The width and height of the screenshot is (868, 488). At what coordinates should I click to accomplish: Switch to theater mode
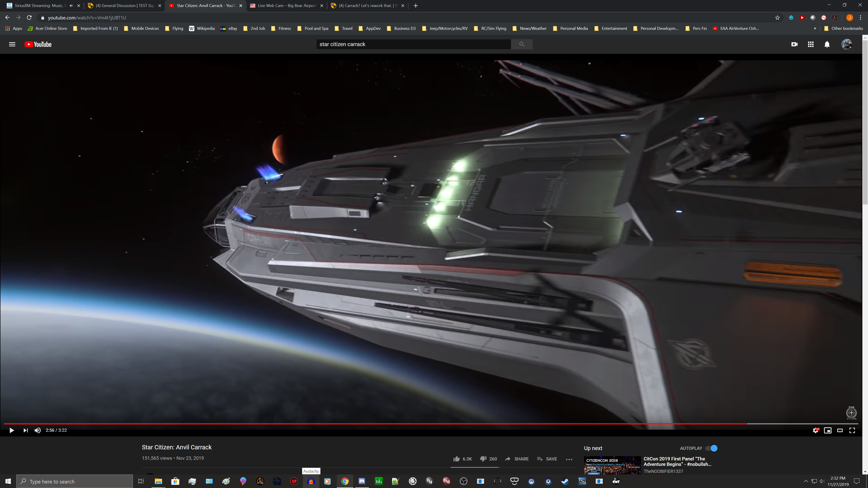840,430
